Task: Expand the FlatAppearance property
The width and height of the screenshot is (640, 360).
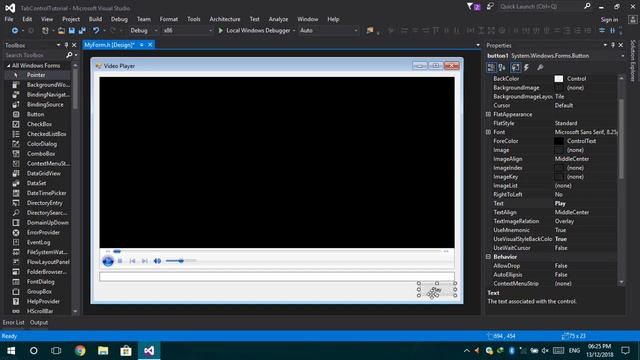Action: pyautogui.click(x=488, y=114)
